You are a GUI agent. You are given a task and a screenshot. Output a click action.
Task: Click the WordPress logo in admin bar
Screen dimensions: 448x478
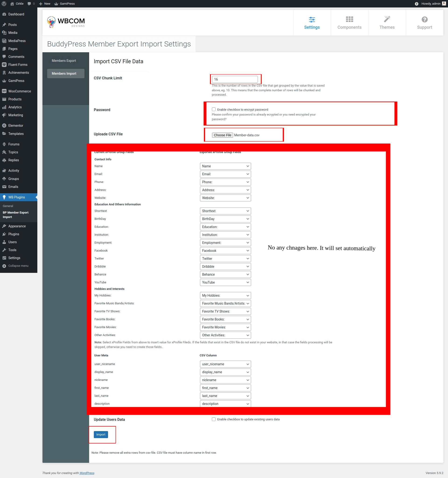[4, 4]
